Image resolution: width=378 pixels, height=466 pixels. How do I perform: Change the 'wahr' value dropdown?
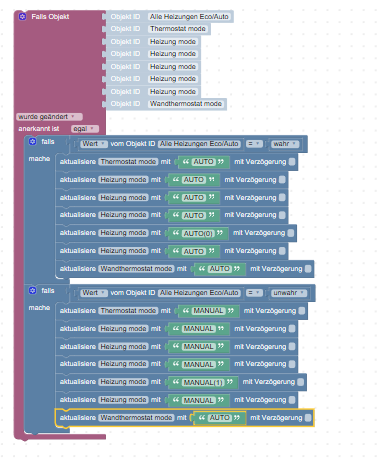click(x=285, y=144)
